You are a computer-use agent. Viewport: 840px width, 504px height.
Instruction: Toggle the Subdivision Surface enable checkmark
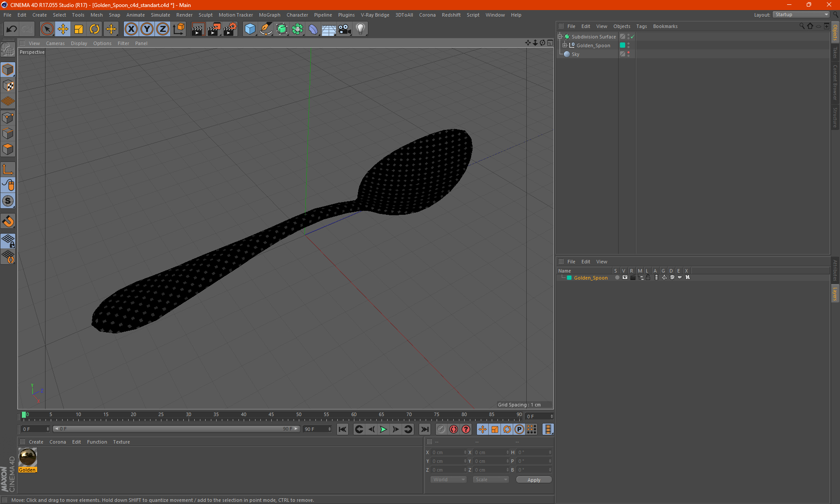pyautogui.click(x=632, y=37)
